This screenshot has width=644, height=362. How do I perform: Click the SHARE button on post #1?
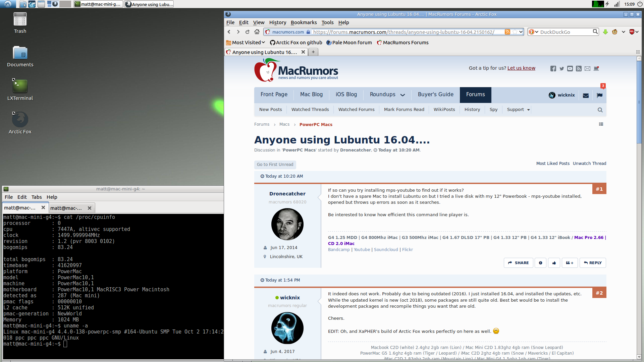click(519, 263)
